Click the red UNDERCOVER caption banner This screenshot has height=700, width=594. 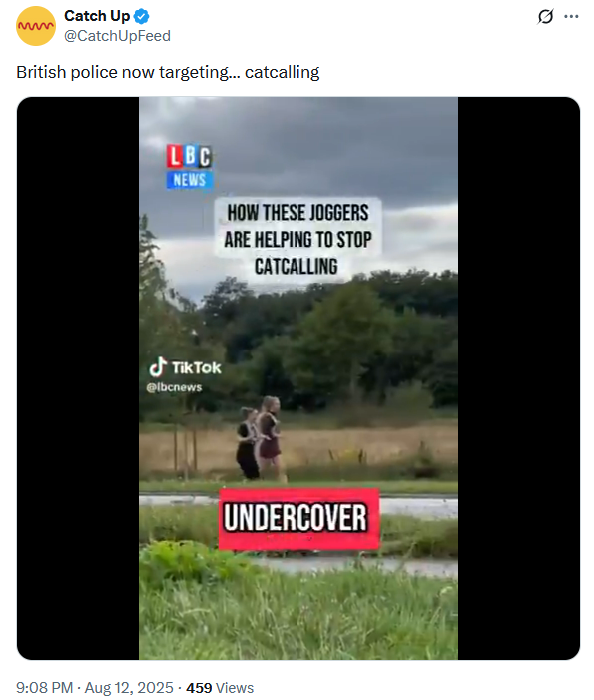(299, 518)
